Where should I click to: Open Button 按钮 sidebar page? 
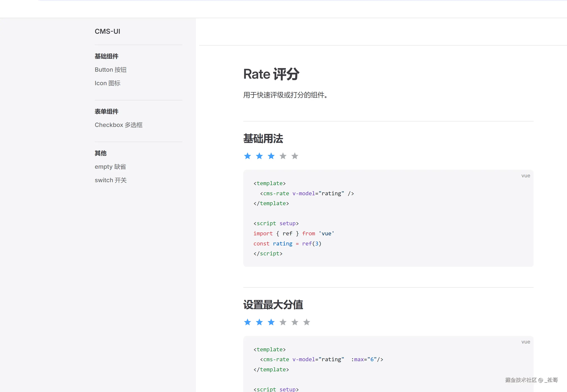coord(111,70)
